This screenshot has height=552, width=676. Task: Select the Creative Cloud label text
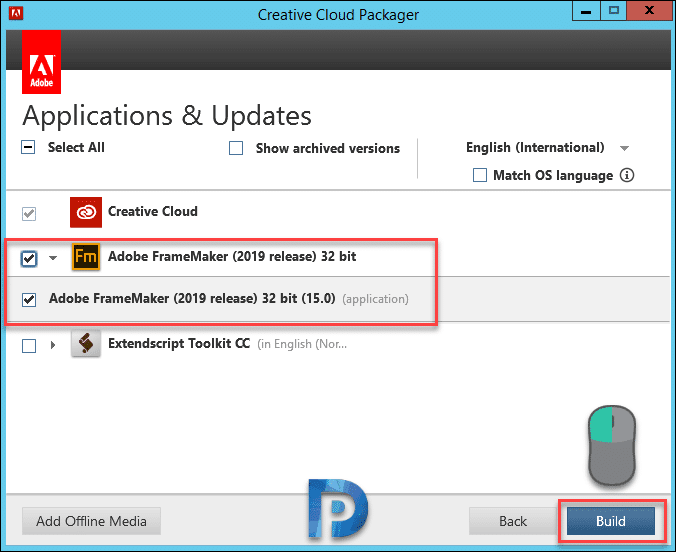point(153,211)
